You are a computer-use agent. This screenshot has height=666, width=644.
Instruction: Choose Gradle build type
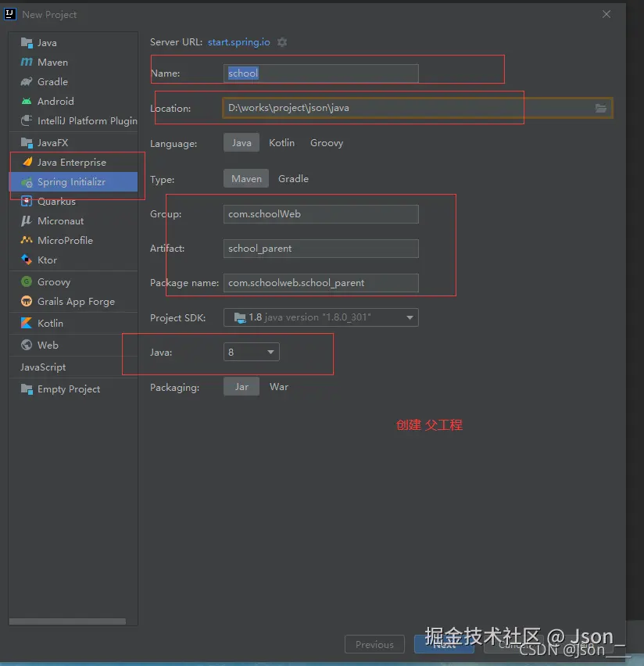(x=293, y=179)
